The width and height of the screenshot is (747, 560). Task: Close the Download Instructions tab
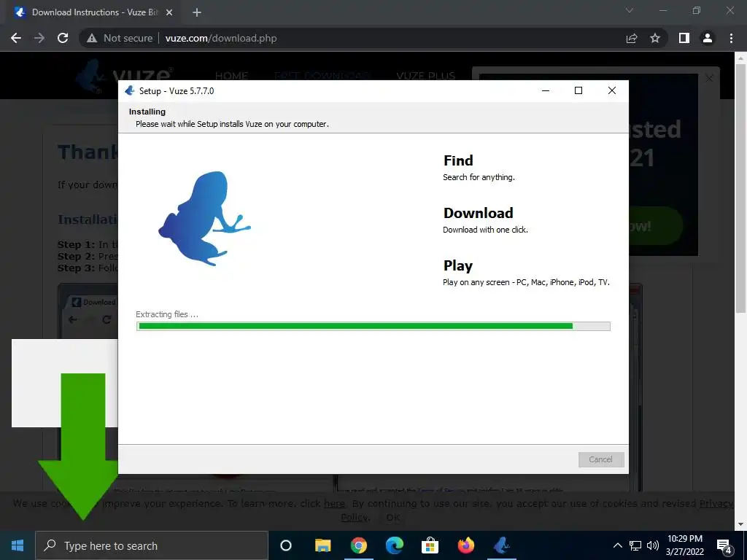pyautogui.click(x=169, y=12)
